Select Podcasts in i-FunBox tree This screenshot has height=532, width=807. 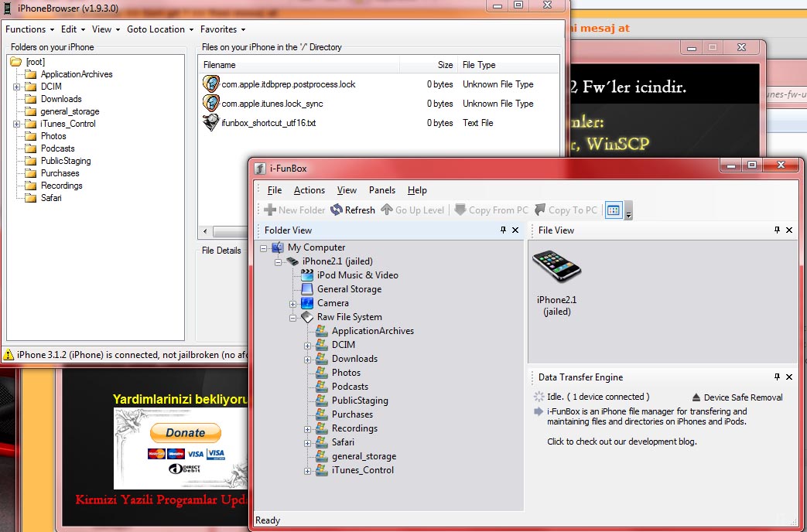pyautogui.click(x=350, y=387)
